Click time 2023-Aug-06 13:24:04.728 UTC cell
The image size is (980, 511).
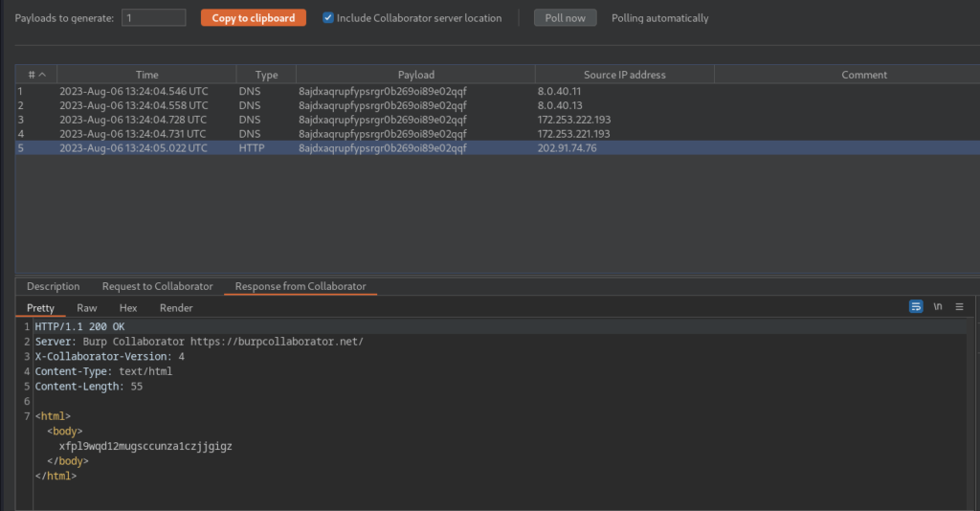(133, 120)
